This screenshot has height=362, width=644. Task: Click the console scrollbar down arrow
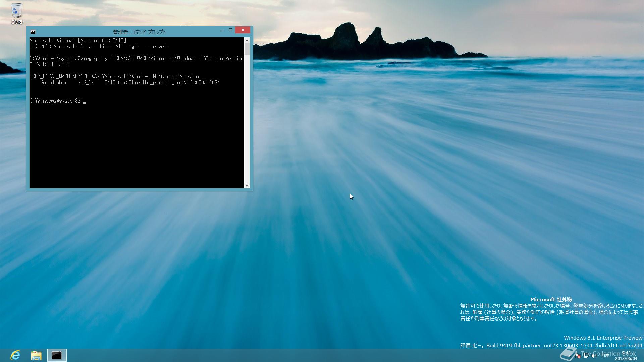[x=247, y=185]
